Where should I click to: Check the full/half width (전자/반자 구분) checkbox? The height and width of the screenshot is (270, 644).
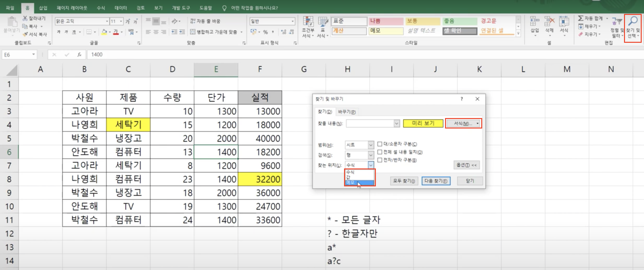coord(380,160)
